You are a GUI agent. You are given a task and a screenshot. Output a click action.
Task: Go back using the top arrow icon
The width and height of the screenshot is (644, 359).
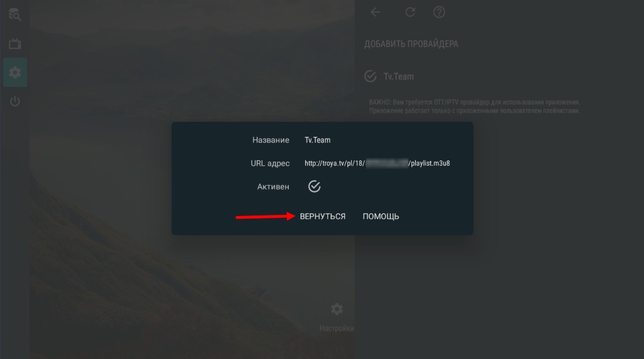pyautogui.click(x=375, y=12)
